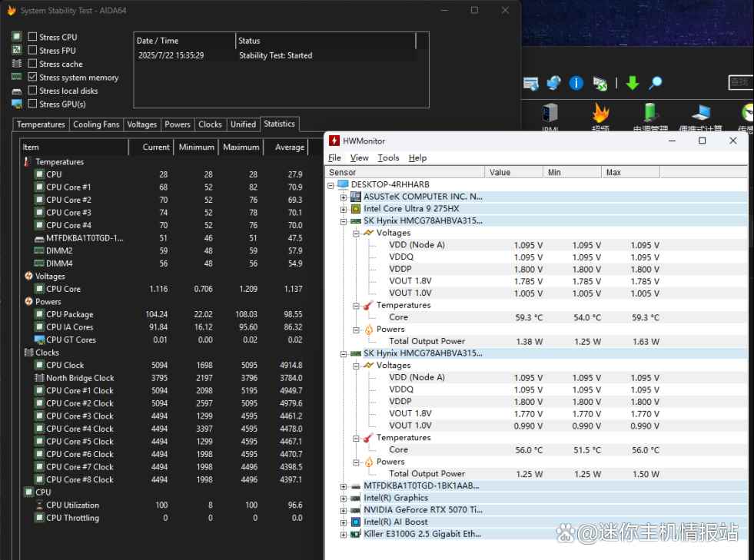754x560 pixels.
Task: Click the Report icon in AIDA64 toolbar
Action: (x=531, y=84)
